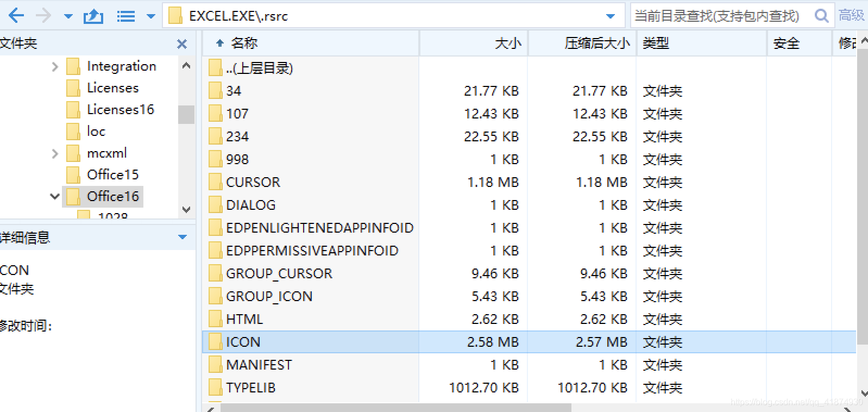Close the 文件夹 folder tree pane
The height and width of the screenshot is (412, 868).
click(x=182, y=44)
